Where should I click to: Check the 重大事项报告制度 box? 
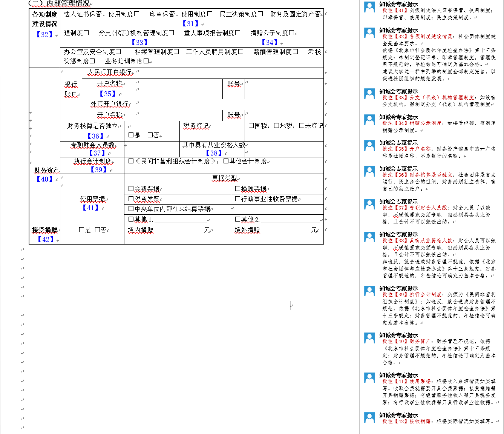pos(237,33)
